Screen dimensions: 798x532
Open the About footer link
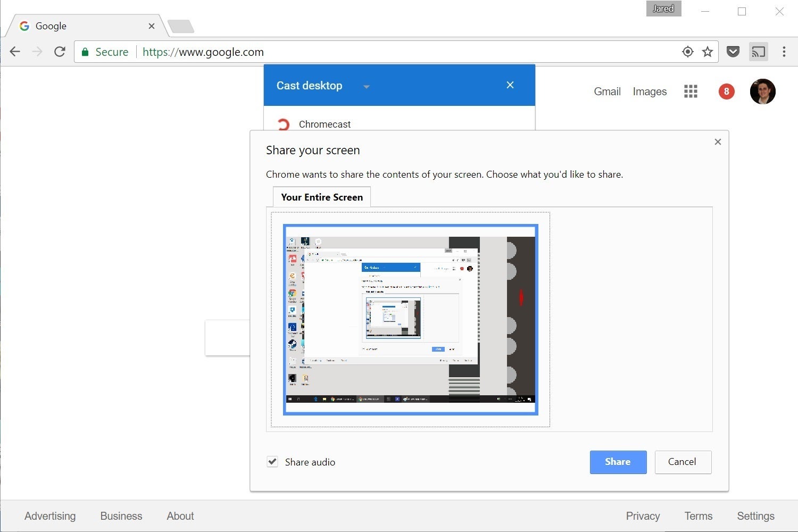(180, 516)
